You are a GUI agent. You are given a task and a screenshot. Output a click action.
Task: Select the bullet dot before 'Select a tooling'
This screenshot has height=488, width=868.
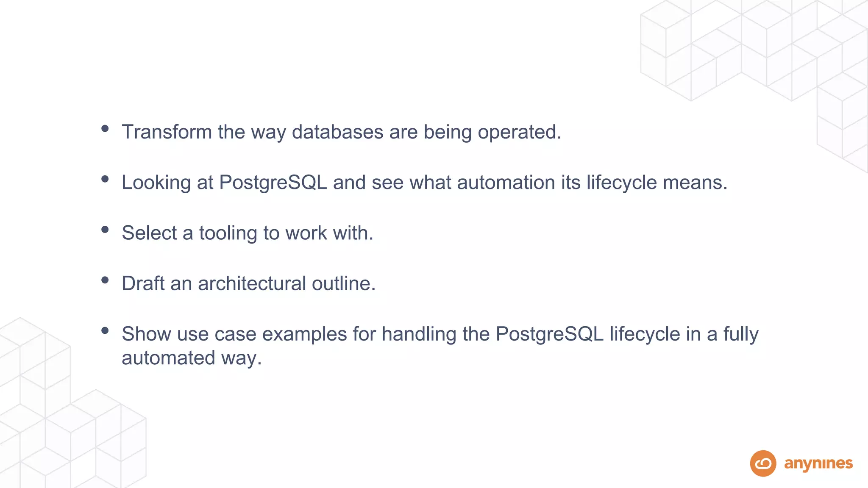pos(105,230)
